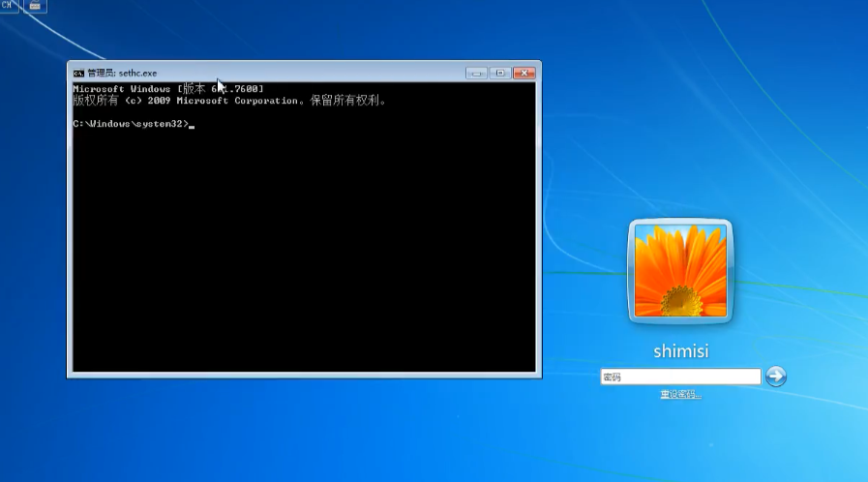Close the sethc.exe command window
Screen dimensions: 868x482
[524, 73]
